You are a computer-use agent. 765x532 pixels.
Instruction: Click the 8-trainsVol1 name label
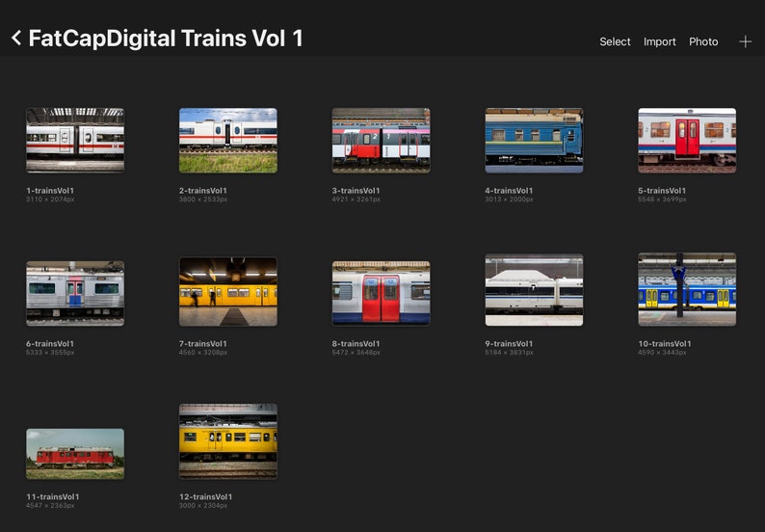pos(356,344)
